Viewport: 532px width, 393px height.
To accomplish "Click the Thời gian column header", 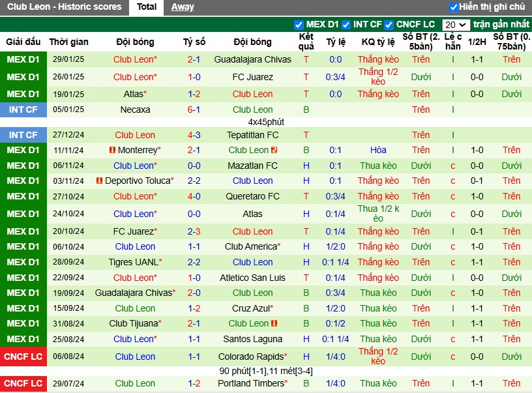I will click(68, 42).
